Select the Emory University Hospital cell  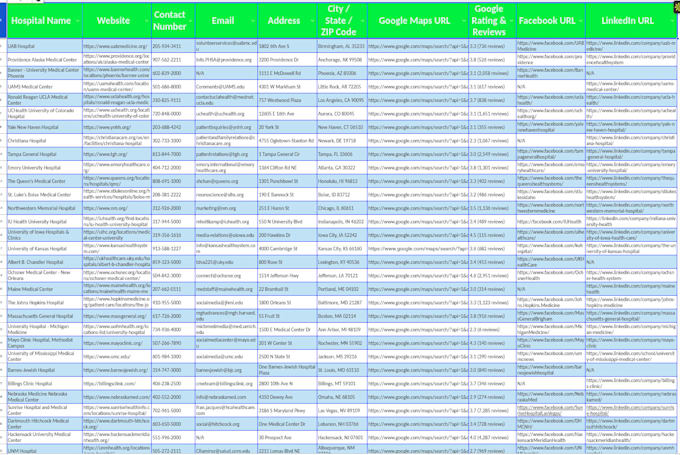tap(44, 167)
